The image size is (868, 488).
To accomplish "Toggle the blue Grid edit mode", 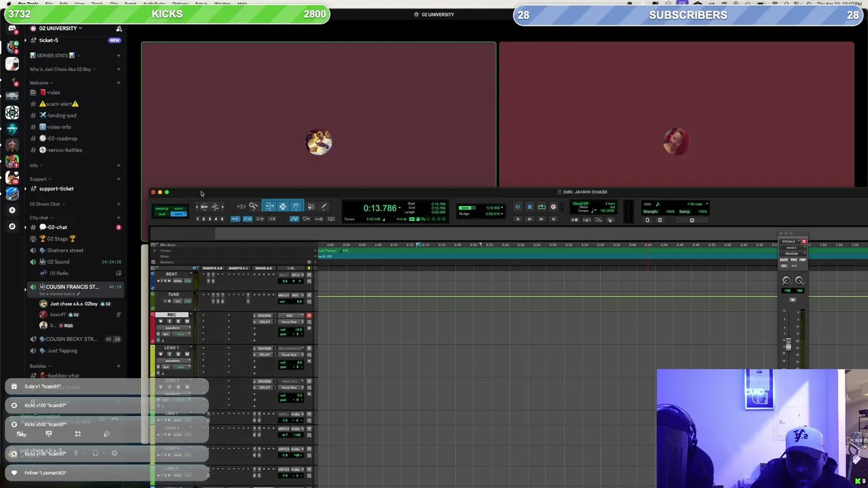I will (179, 214).
